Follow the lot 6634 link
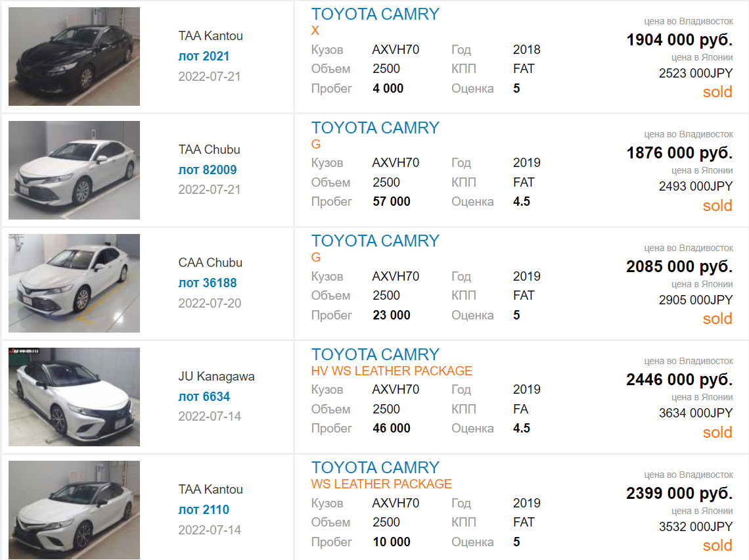Viewport: 749px width, 560px height. [x=204, y=397]
